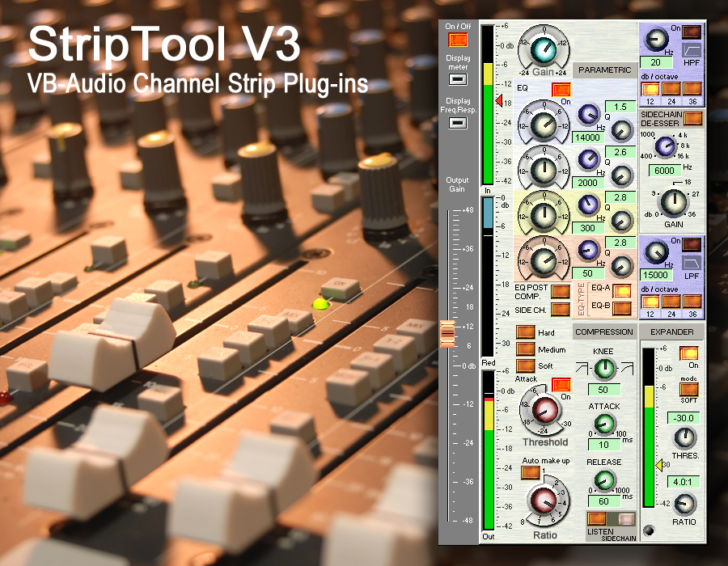Click the compressor Ratio knob
Image resolution: width=728 pixels, height=566 pixels.
pos(544,500)
